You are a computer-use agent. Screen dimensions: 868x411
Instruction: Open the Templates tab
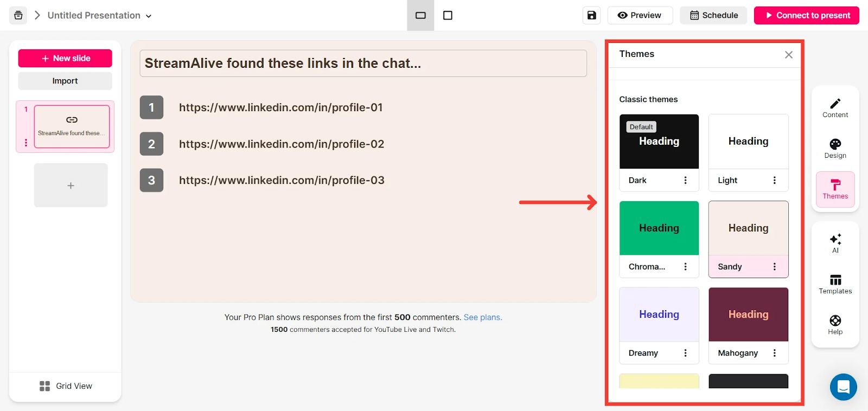pos(835,284)
